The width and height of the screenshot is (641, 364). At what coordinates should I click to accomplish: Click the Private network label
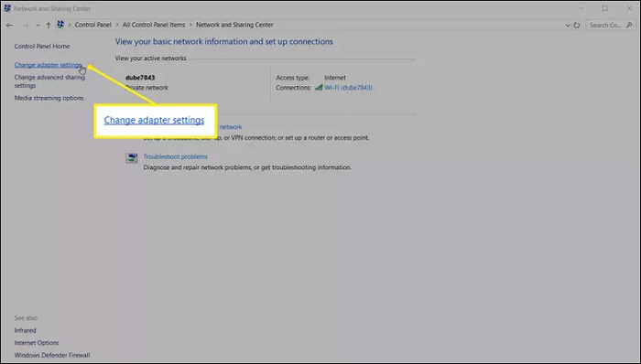click(147, 87)
